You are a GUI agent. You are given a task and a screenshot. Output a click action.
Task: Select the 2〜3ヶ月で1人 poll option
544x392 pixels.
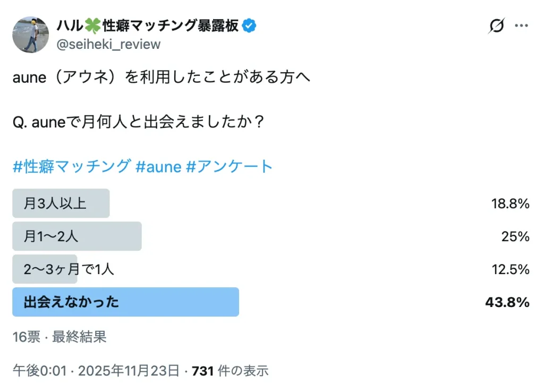[x=69, y=269]
